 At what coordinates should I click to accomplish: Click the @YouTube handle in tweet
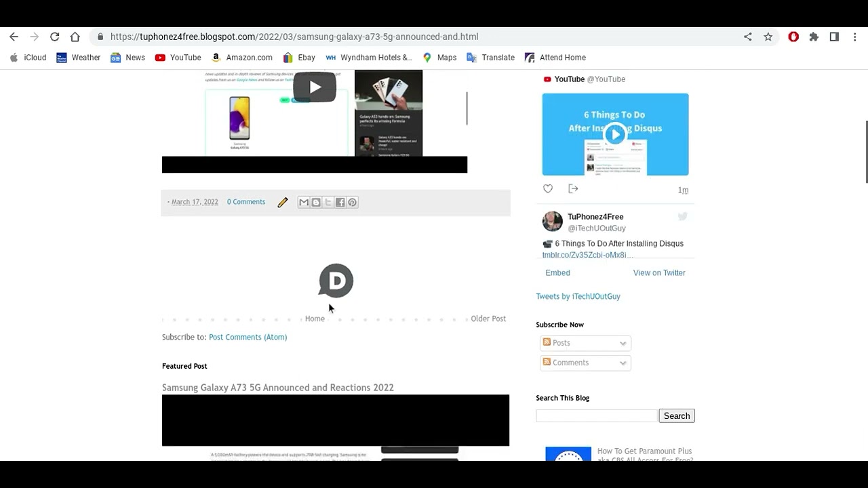606,79
